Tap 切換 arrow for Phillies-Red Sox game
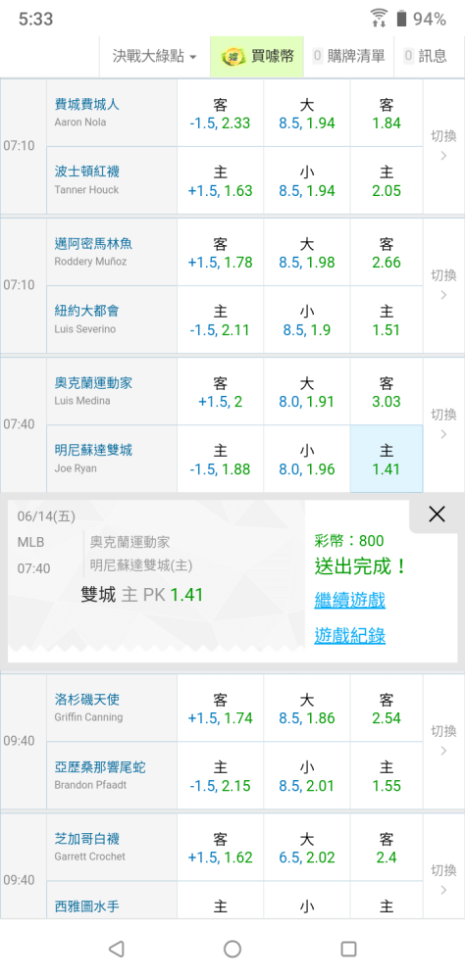 (443, 146)
